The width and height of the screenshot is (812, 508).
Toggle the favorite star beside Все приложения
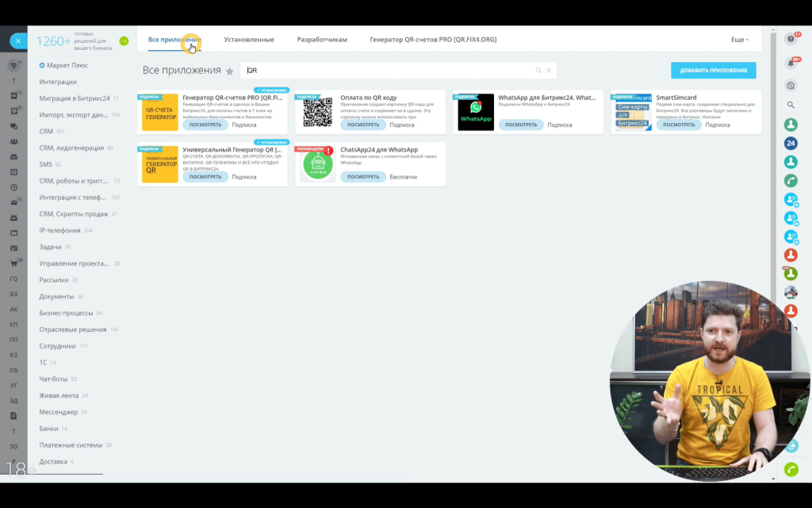point(229,71)
